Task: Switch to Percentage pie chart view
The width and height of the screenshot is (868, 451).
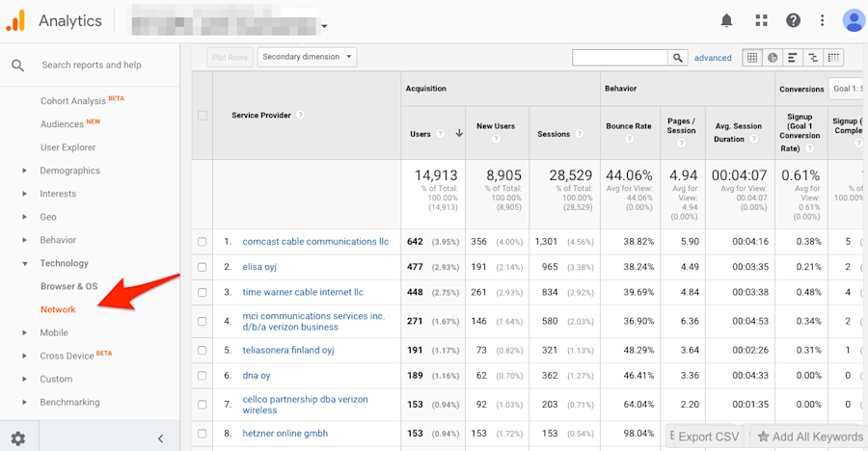Action: pos(773,58)
